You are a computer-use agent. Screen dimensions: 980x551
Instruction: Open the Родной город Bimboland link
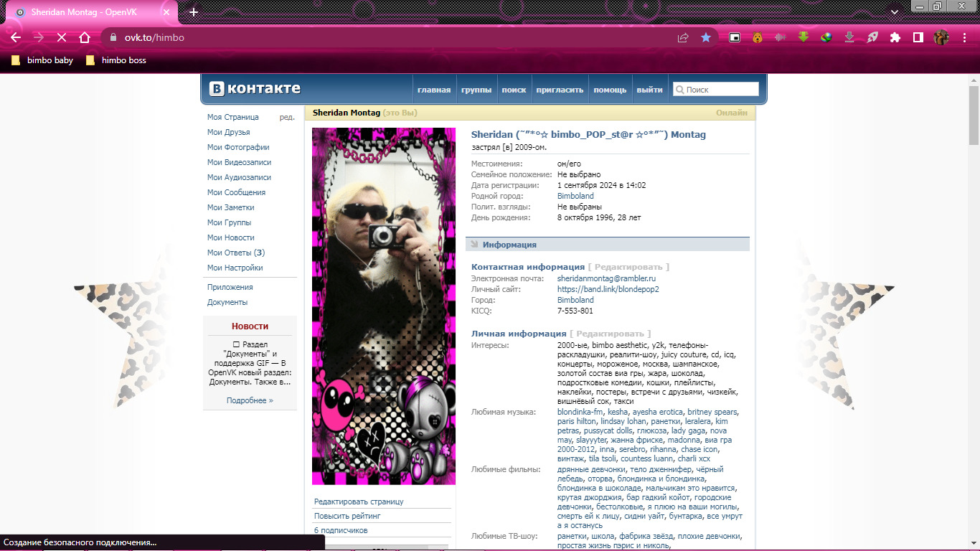click(x=575, y=196)
